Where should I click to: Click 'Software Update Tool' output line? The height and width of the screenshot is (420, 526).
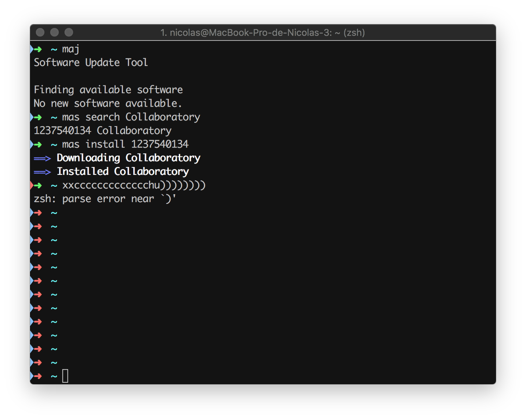91,62
